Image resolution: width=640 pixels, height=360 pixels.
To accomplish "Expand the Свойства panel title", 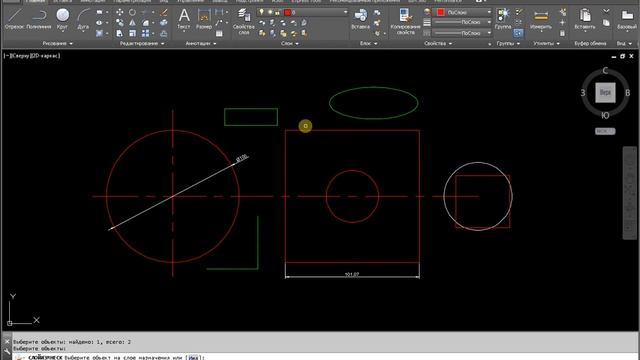I will 438,43.
